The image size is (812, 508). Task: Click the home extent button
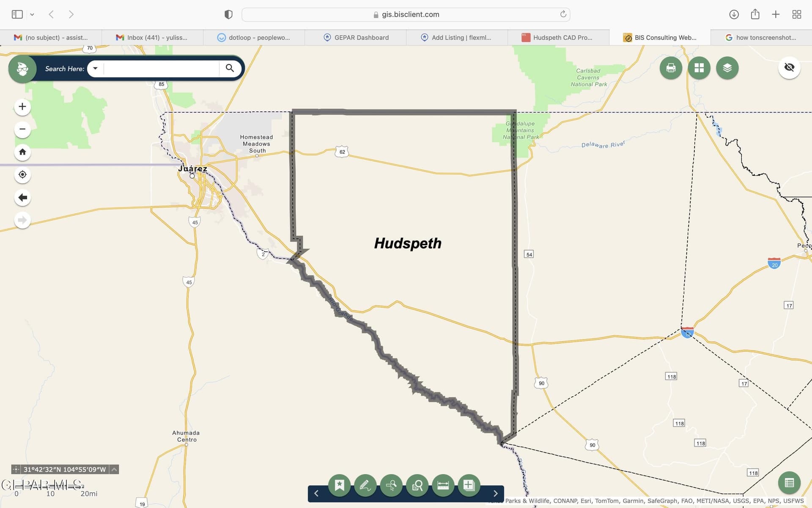tap(22, 152)
